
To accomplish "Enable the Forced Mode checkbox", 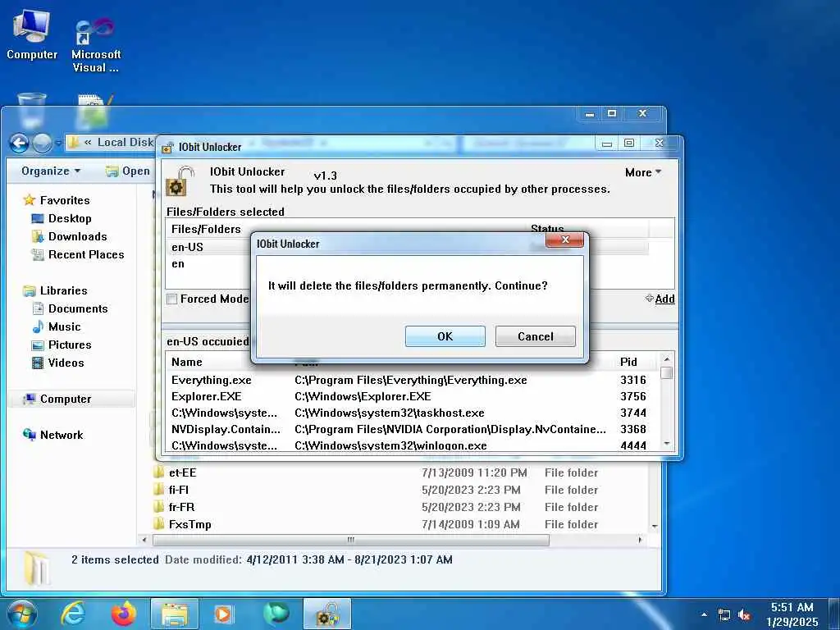I will pos(172,299).
